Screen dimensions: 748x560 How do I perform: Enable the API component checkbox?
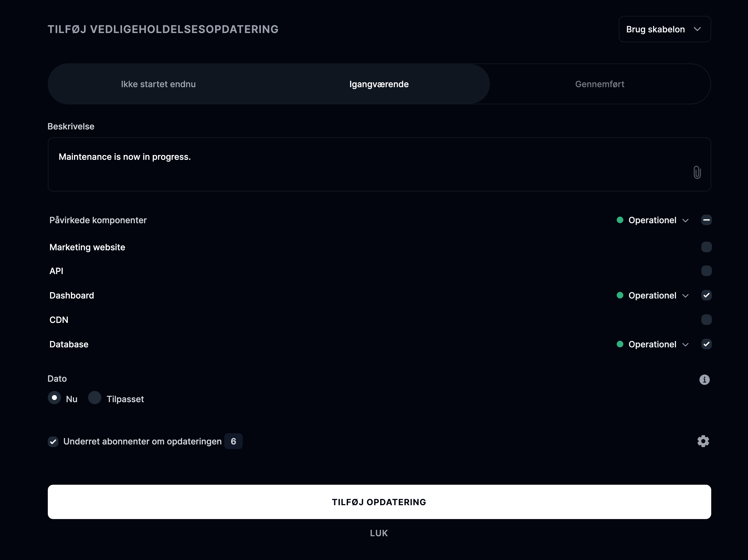706,271
